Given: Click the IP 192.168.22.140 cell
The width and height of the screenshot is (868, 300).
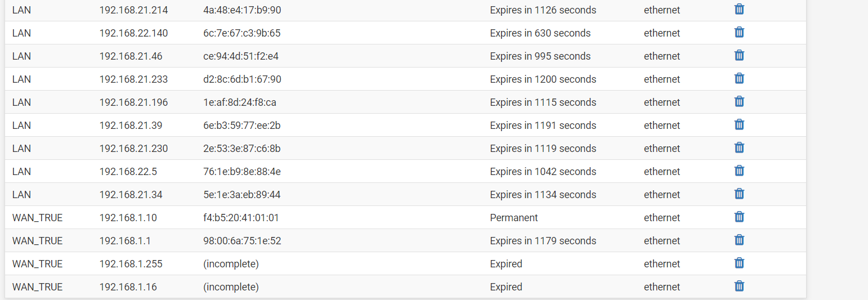Looking at the screenshot, I should point(133,33).
